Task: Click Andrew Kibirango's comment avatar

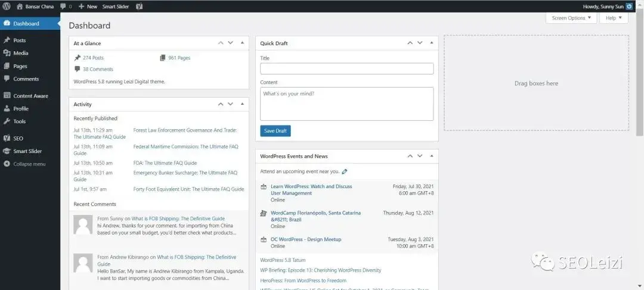Action: [x=83, y=263]
